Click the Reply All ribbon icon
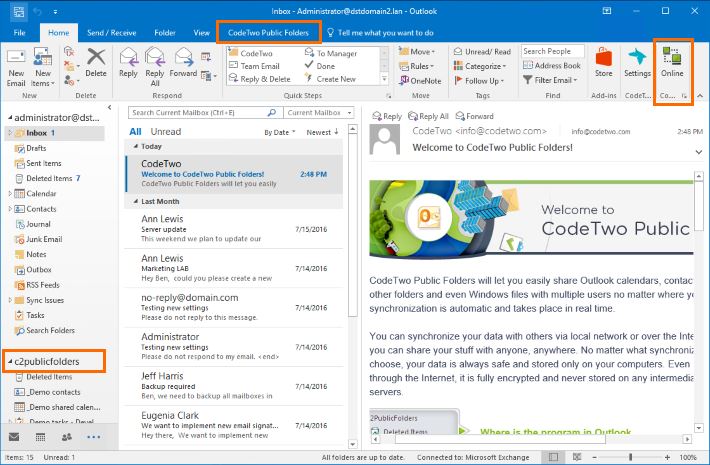This screenshot has height=465, width=710. tap(154, 67)
